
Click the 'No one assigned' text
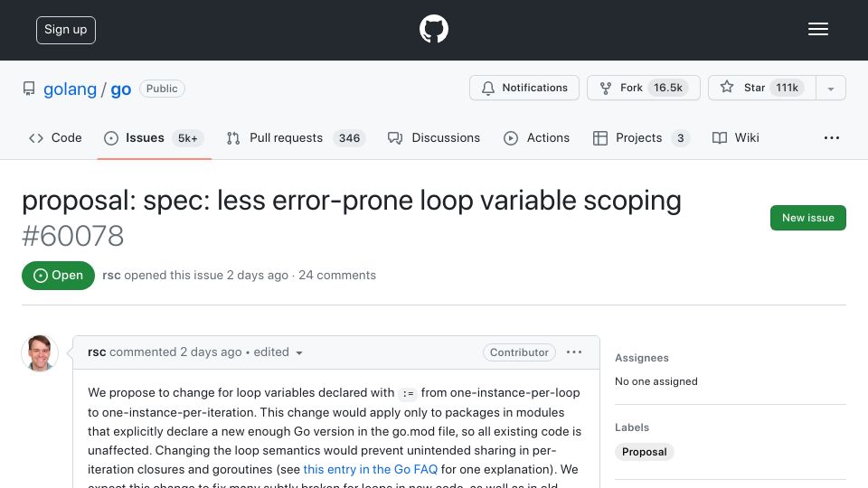[x=656, y=381]
